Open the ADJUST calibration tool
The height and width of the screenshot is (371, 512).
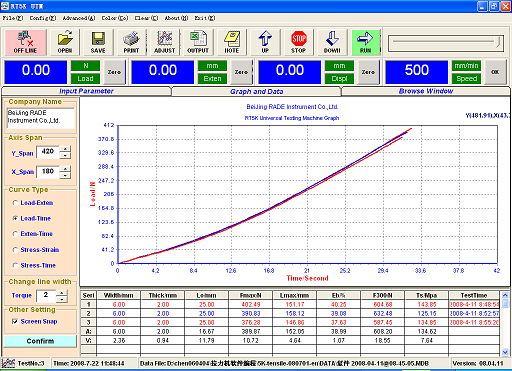[165, 42]
